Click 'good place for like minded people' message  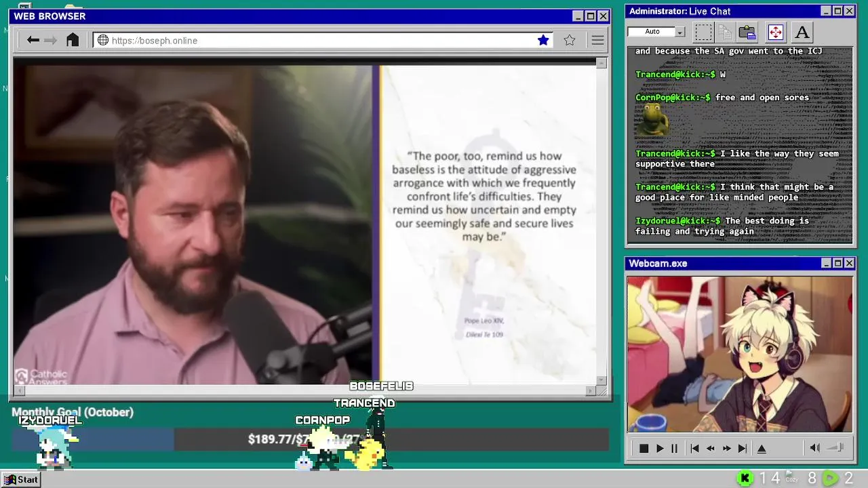point(734,192)
